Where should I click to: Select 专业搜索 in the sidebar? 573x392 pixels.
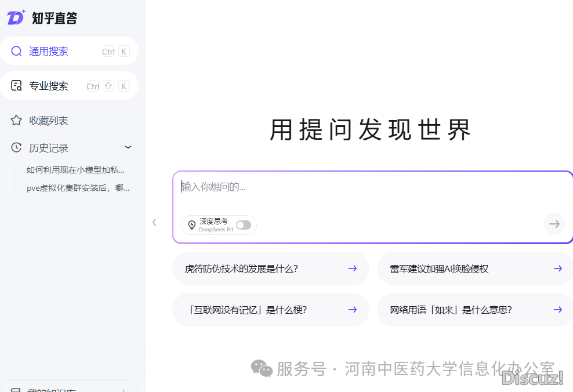49,86
